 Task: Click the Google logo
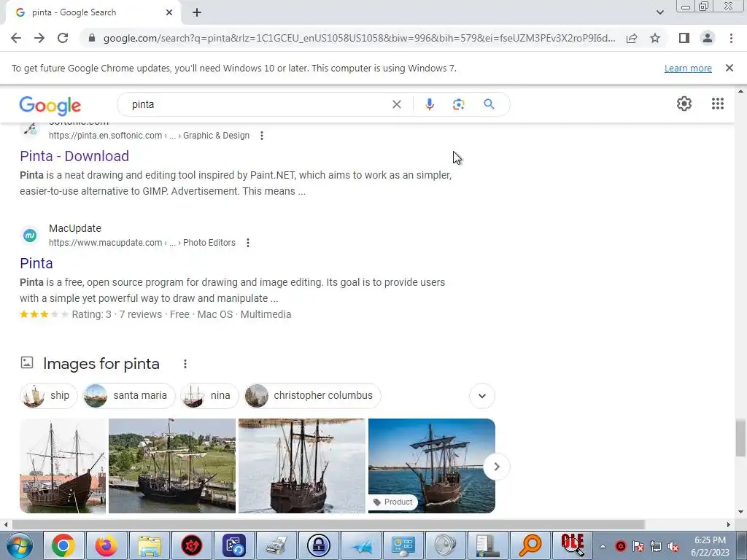click(x=50, y=106)
